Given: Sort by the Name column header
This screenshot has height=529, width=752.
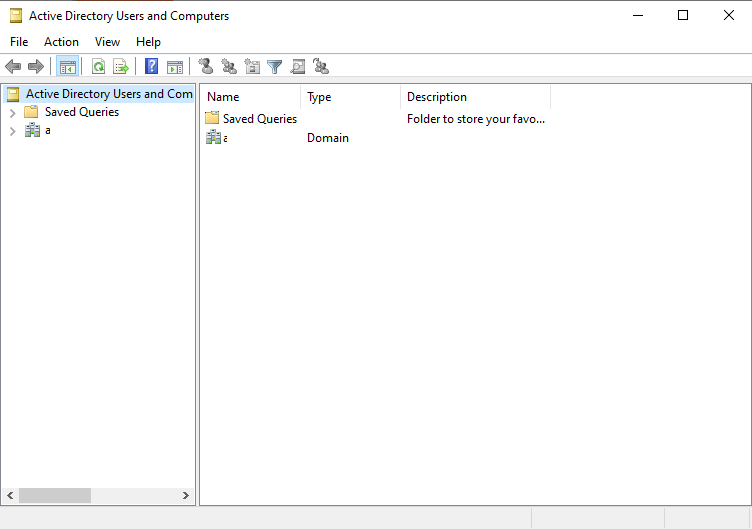Looking at the screenshot, I should (250, 97).
